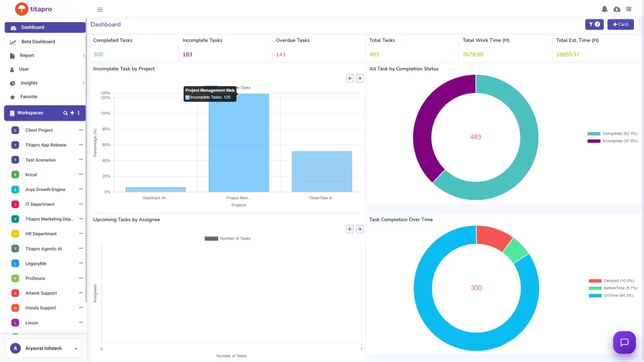The width and height of the screenshot is (644, 362).
Task: Open the notifications bell
Action: coord(604,9)
